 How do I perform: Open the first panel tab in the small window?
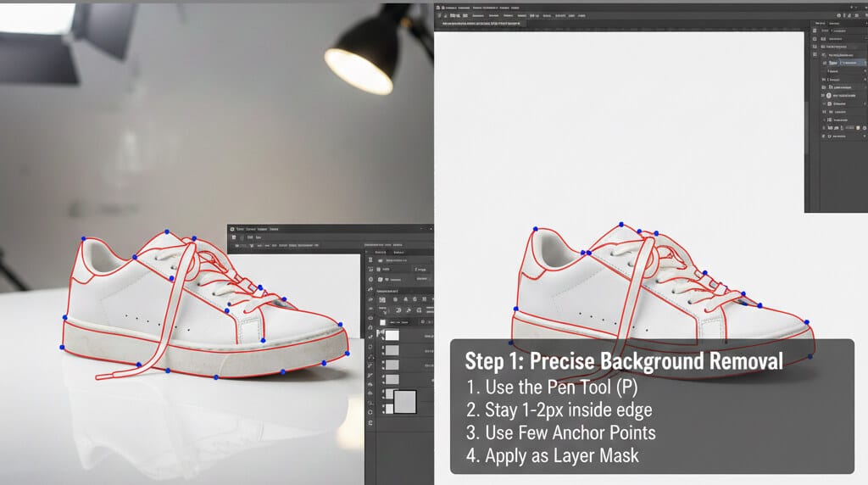pos(381,252)
